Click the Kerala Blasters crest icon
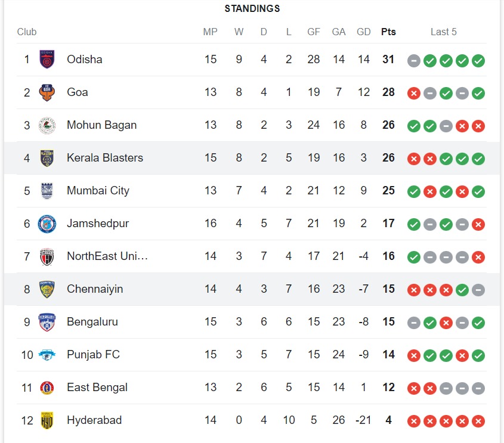 (47, 158)
